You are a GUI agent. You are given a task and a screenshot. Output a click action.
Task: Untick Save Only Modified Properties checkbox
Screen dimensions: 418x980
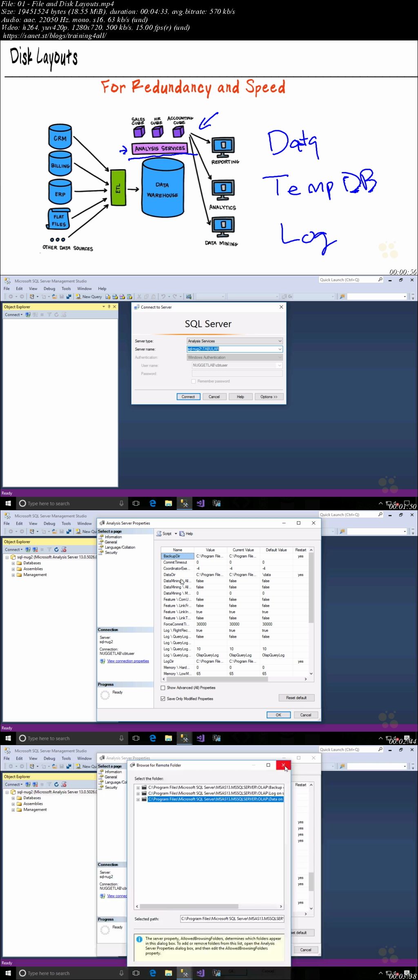[x=163, y=699]
